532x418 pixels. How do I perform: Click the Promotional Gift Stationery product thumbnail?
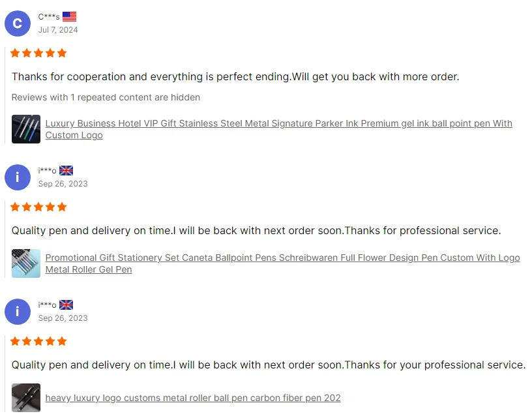pos(26,263)
